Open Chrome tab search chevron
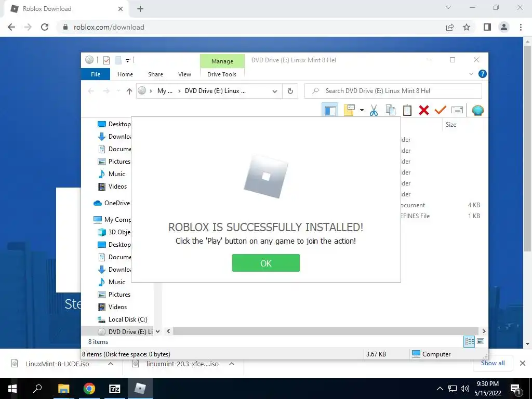 [448, 7]
